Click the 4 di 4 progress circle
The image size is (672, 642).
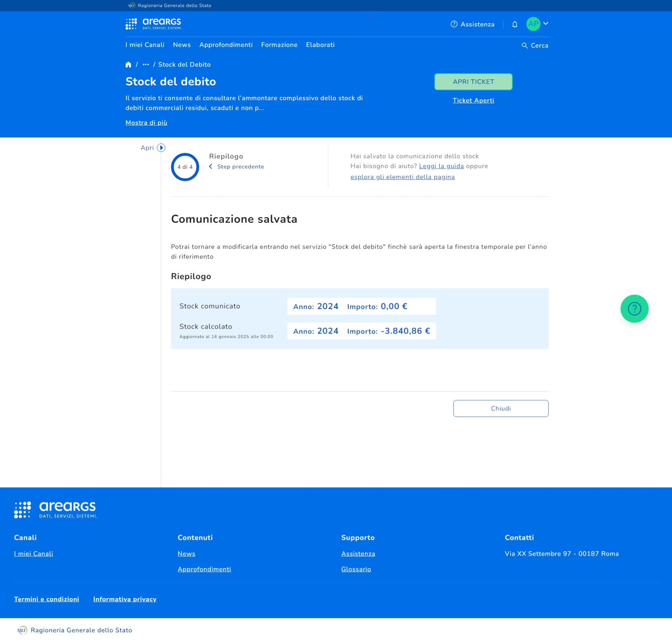coord(185,167)
